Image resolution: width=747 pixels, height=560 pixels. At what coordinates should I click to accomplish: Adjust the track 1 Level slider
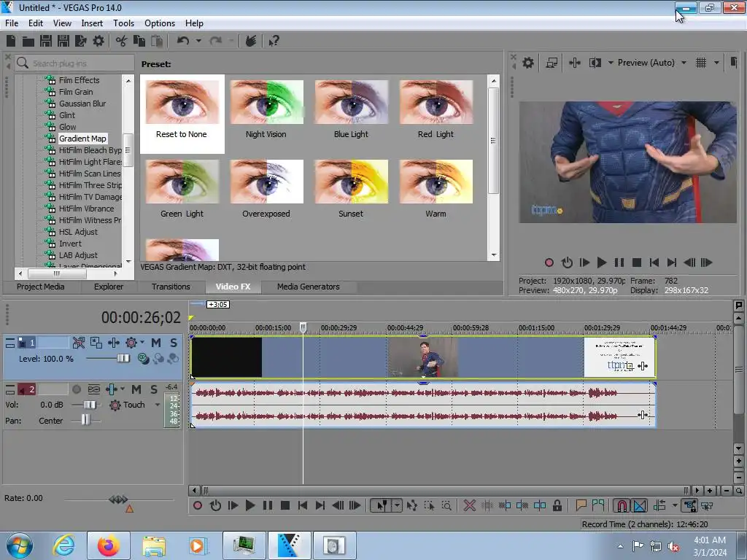point(123,358)
